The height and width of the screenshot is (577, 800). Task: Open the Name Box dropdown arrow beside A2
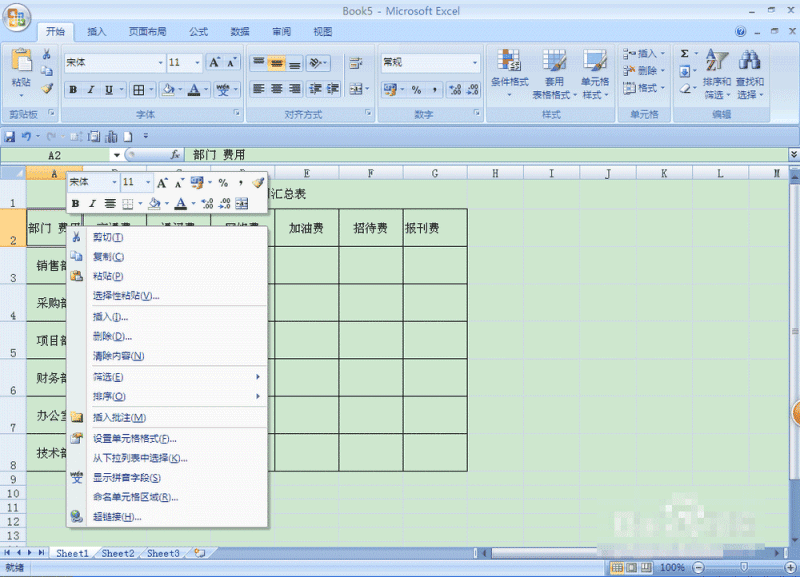point(117,155)
